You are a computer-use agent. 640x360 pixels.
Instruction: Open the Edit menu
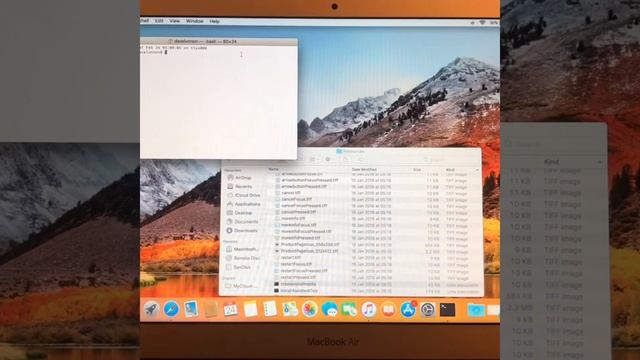(x=159, y=21)
